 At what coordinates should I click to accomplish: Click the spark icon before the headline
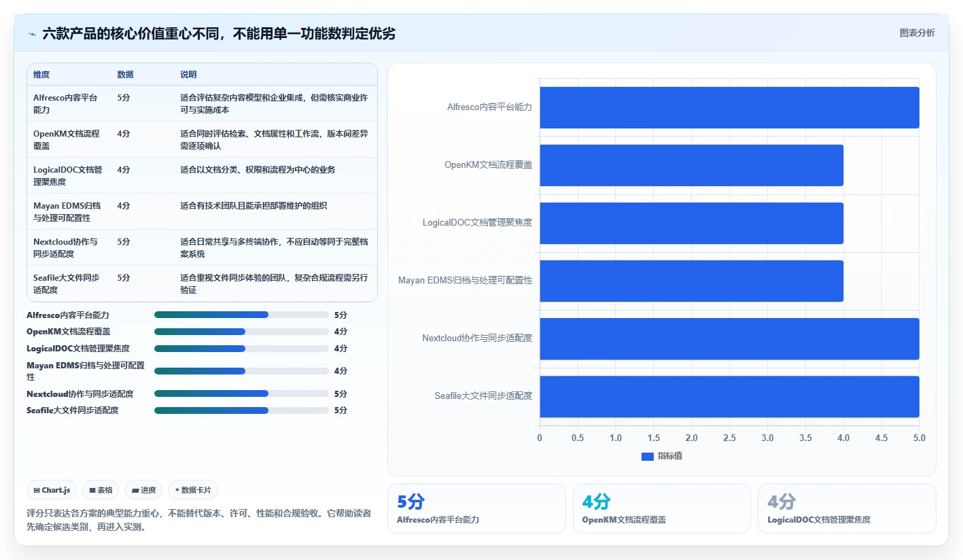pyautogui.click(x=32, y=33)
